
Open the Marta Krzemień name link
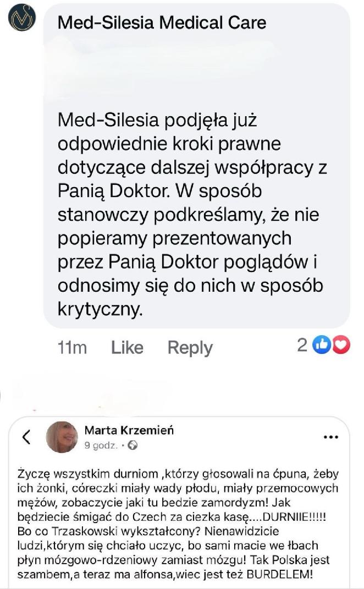pyautogui.click(x=129, y=430)
